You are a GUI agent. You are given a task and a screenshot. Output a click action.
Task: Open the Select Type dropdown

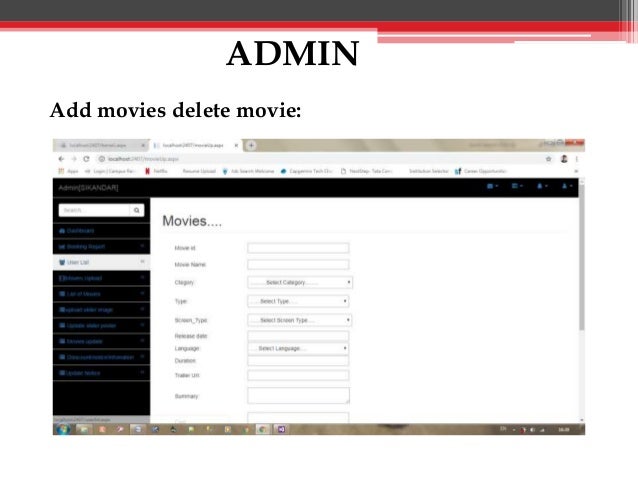point(298,302)
